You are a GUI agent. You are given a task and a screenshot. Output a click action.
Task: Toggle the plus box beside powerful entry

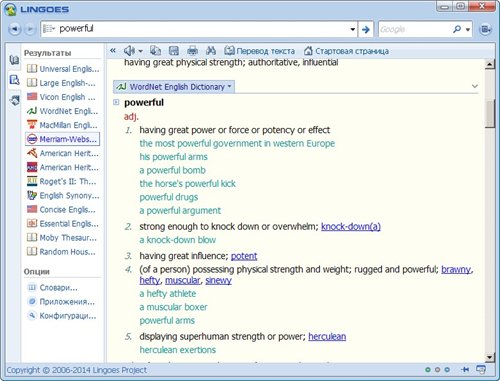tap(116, 102)
